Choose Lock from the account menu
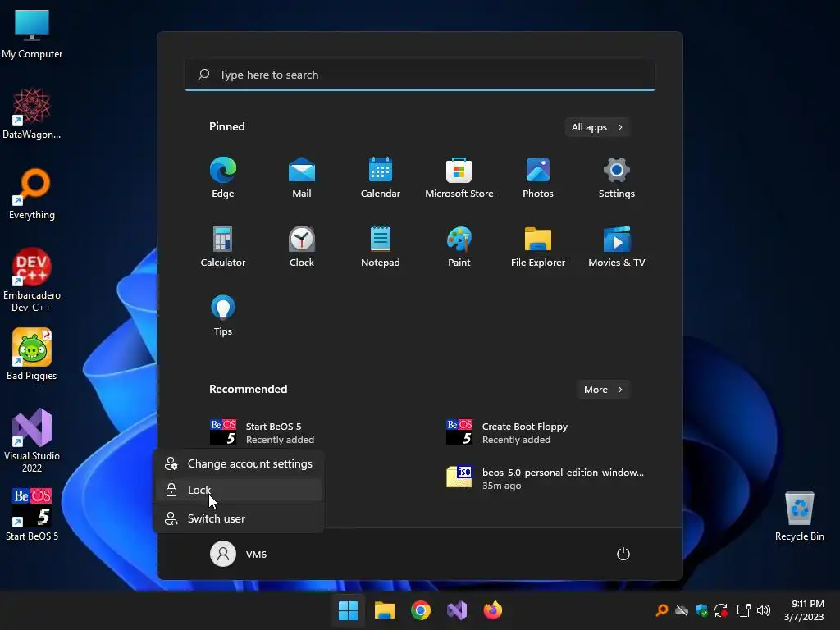This screenshot has width=840, height=630. pos(239,490)
